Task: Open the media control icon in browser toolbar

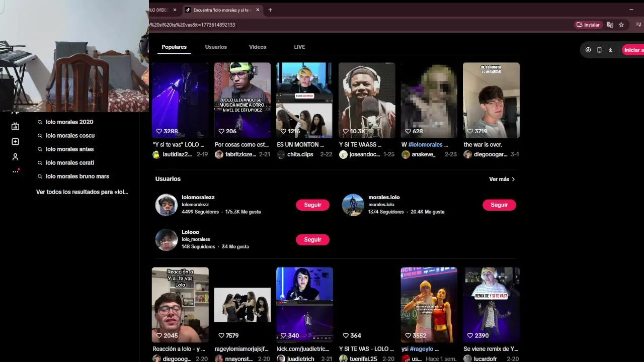Action: (638, 25)
